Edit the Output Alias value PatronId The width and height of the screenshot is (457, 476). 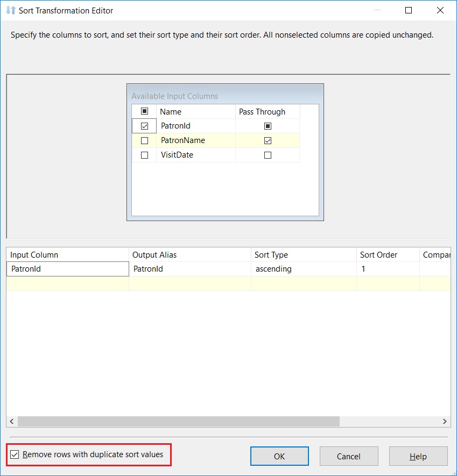(x=188, y=268)
